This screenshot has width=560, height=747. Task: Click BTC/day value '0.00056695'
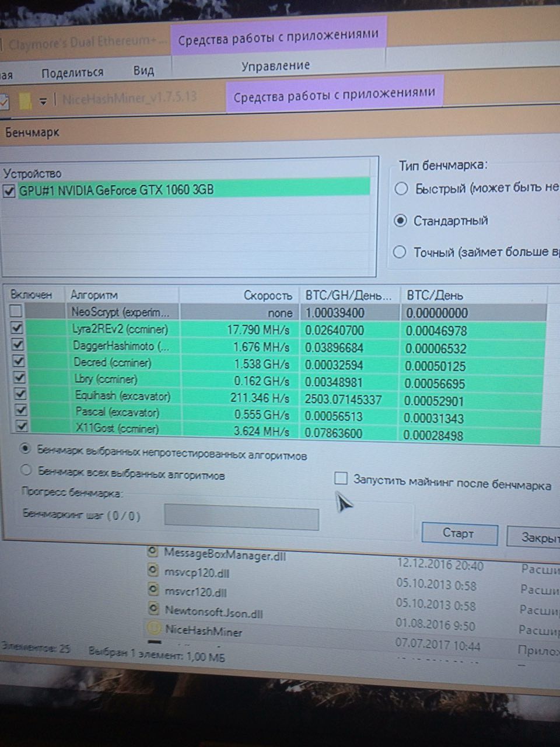(x=435, y=383)
